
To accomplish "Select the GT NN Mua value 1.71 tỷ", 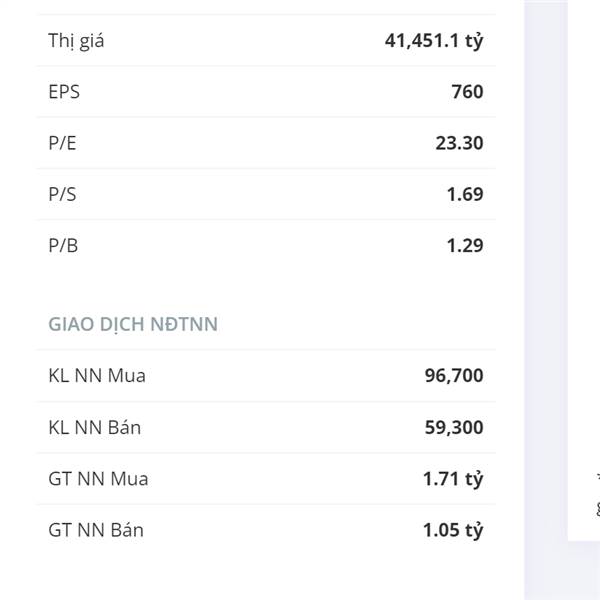I will click(x=453, y=479).
